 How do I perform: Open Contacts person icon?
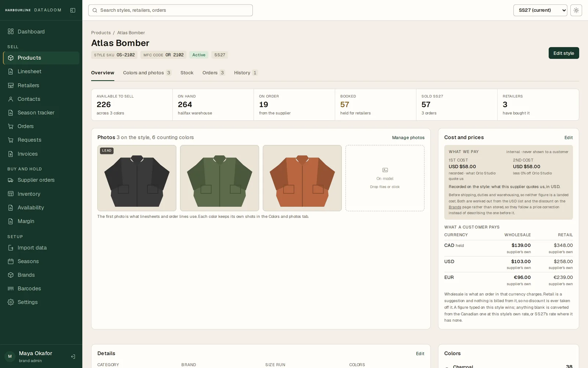11,99
